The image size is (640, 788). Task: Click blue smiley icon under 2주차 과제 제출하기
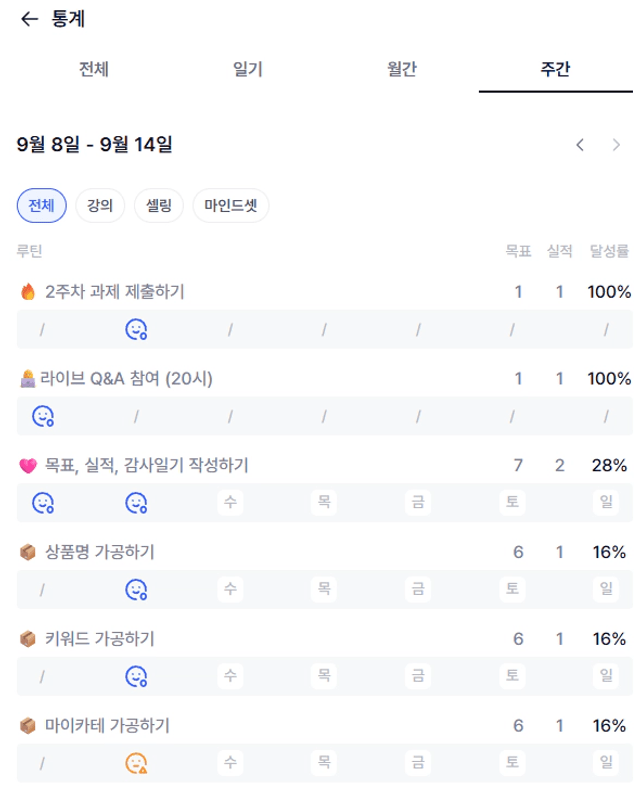136,329
